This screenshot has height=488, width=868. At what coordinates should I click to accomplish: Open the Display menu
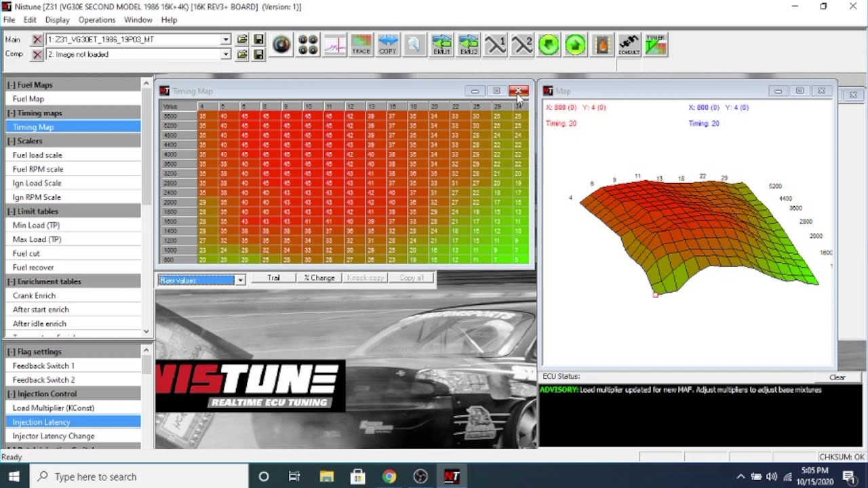click(x=57, y=20)
